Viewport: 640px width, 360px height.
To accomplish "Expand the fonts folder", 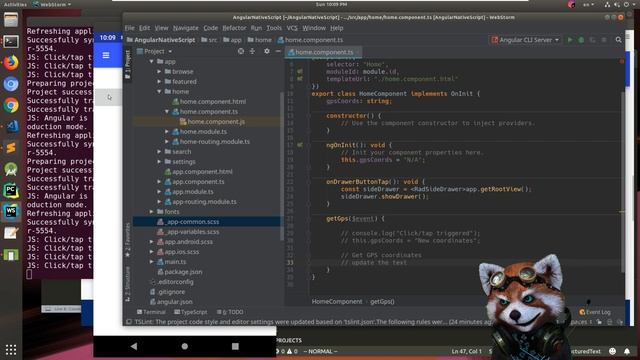I will [152, 211].
